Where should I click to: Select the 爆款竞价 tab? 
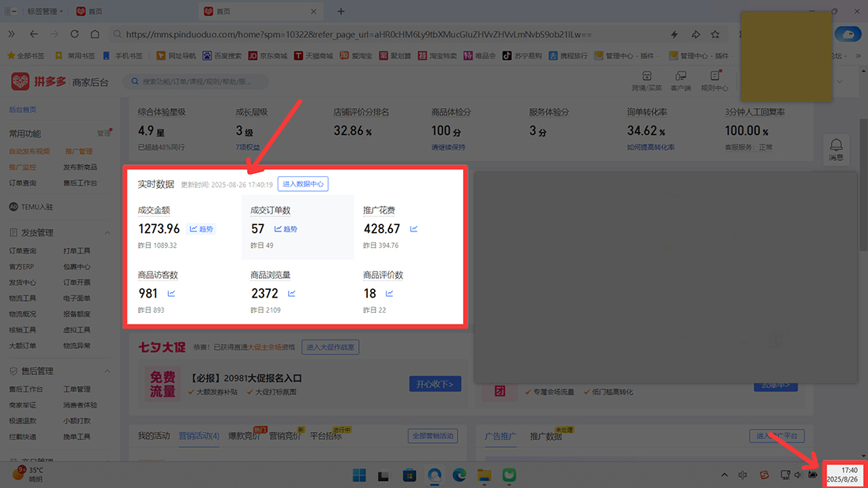pyautogui.click(x=243, y=436)
